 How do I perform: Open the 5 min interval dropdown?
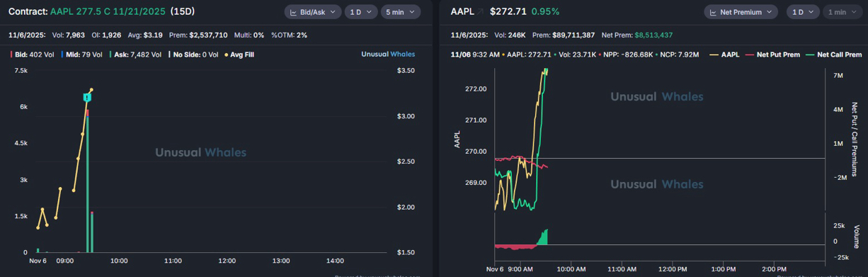400,12
